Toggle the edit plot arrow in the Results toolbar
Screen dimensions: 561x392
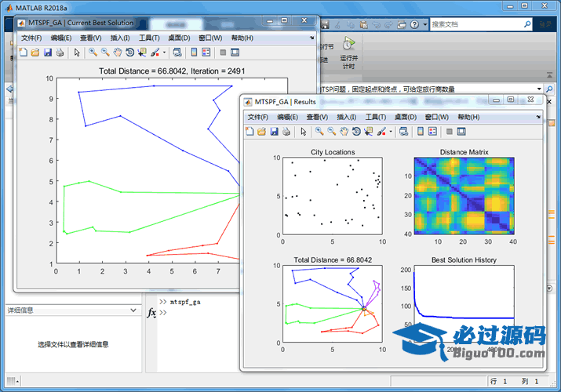tap(304, 132)
